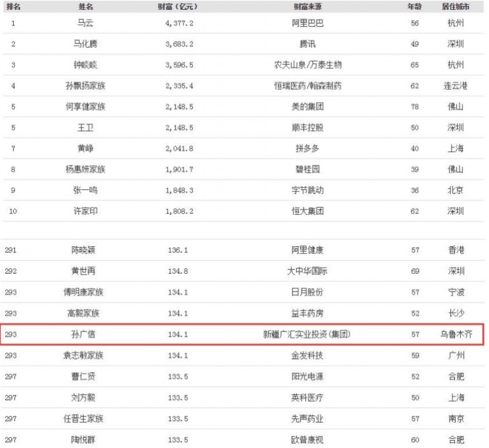Click wealth value 1,901.7
489x448 pixels.
point(180,170)
